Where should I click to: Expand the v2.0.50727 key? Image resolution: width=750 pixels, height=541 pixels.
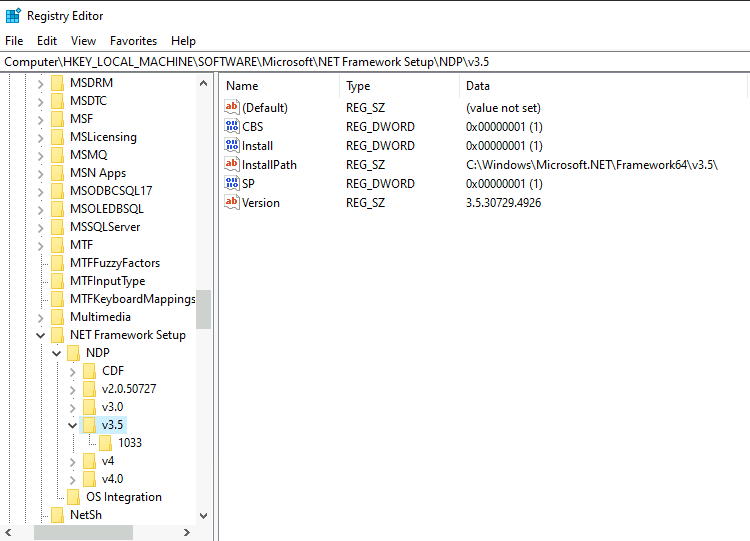tap(73, 390)
